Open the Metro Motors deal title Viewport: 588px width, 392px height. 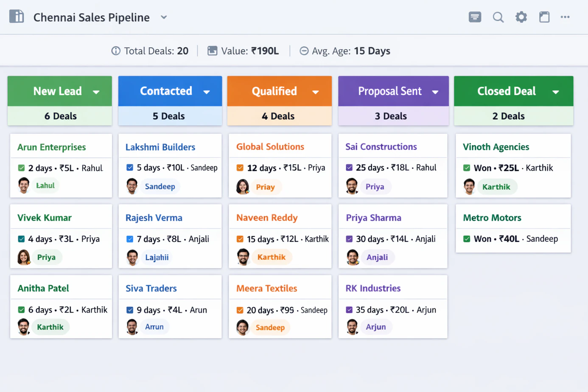(x=492, y=218)
